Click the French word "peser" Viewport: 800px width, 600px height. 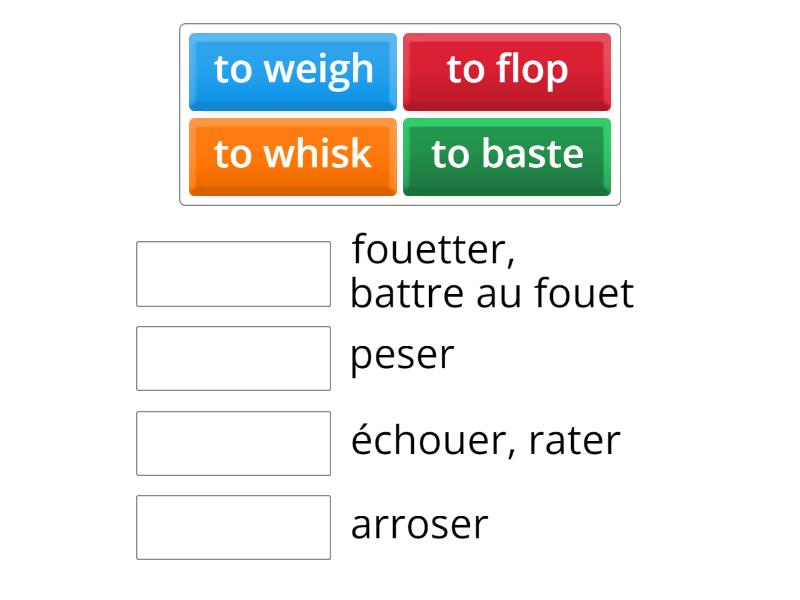click(x=400, y=355)
